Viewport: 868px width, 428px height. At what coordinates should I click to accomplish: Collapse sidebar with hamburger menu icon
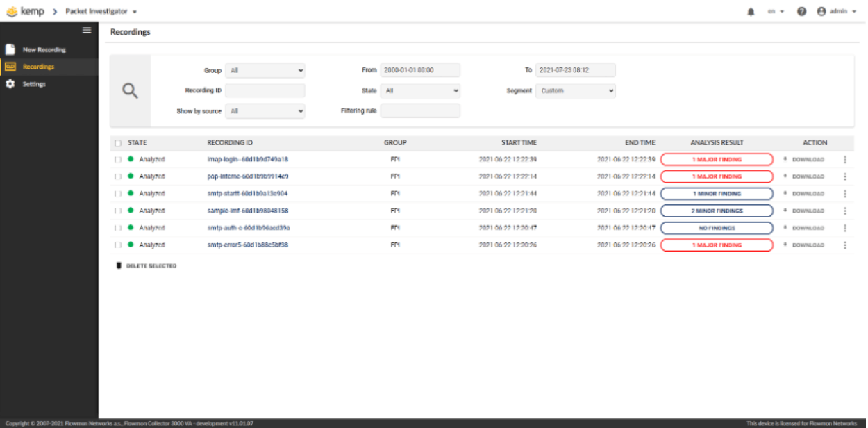87,30
